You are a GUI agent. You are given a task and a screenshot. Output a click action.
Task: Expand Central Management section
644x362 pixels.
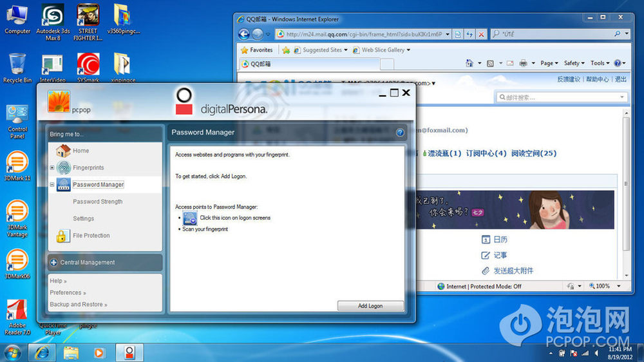pyautogui.click(x=54, y=263)
